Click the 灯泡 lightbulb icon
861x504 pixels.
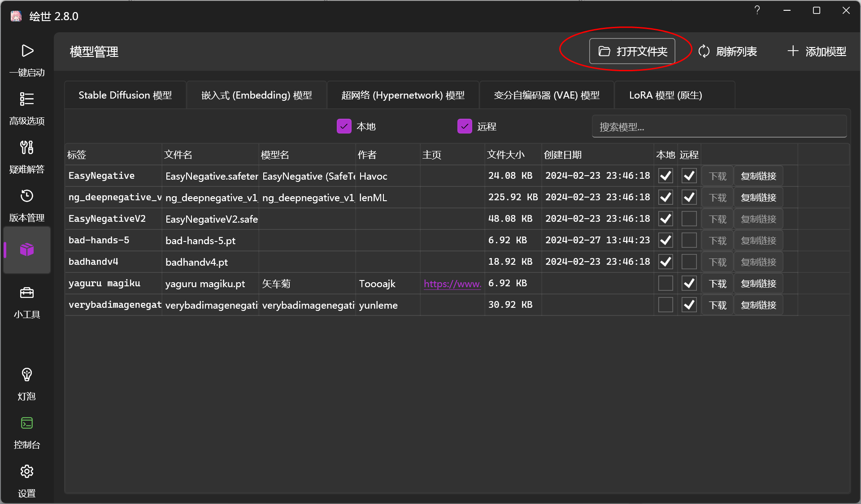tap(27, 375)
